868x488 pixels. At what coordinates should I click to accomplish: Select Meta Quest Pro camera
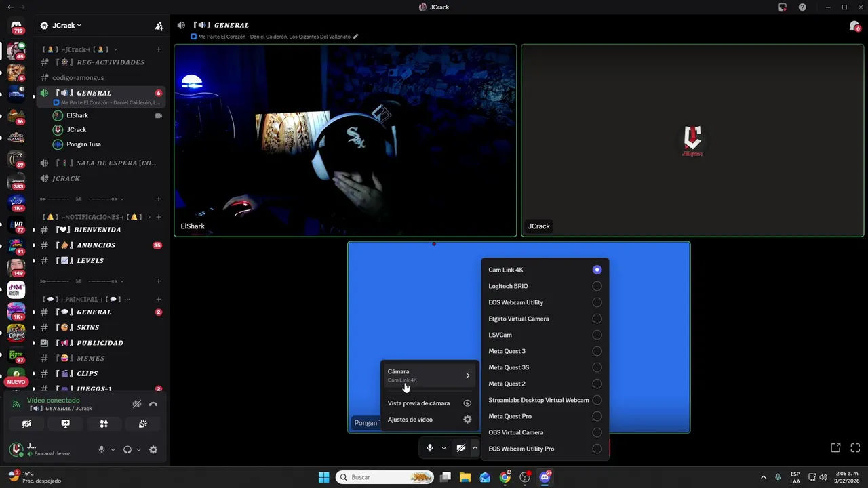(x=545, y=416)
